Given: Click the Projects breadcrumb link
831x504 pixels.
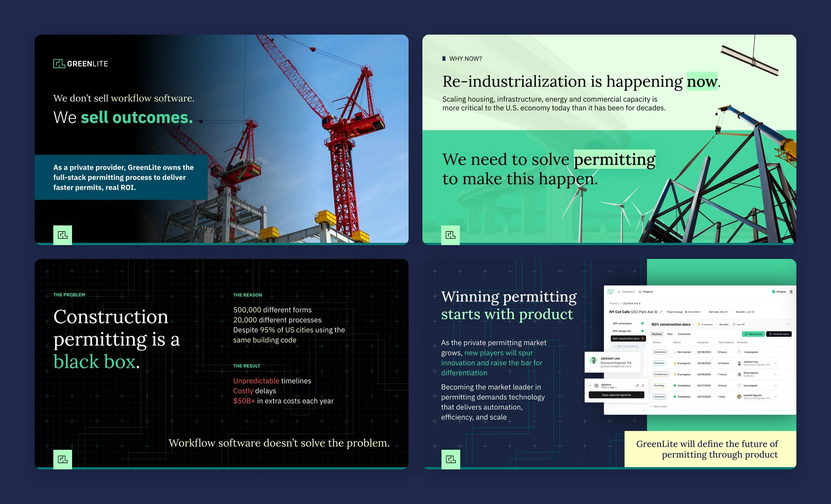Looking at the screenshot, I should [x=614, y=304].
